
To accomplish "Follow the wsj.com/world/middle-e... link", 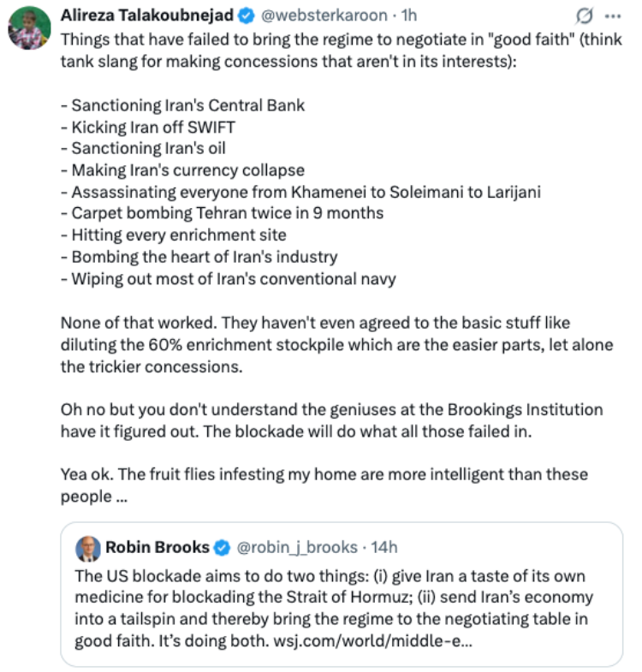I will [x=373, y=640].
